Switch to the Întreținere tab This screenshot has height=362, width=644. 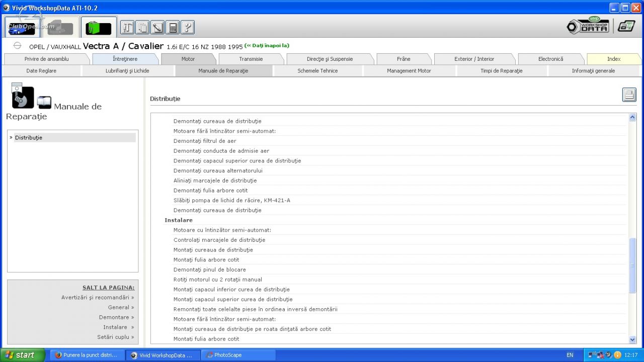(125, 59)
